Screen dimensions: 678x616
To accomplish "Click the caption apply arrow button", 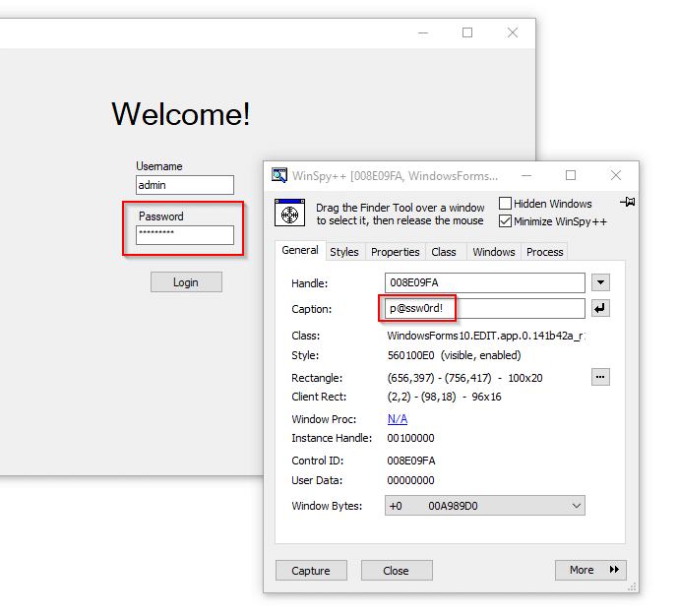I will 600,308.
